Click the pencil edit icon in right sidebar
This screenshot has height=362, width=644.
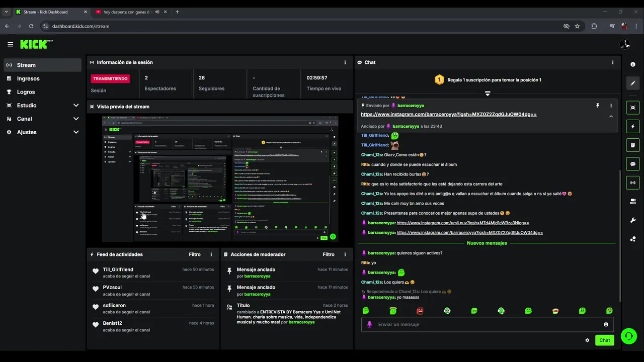click(x=633, y=83)
